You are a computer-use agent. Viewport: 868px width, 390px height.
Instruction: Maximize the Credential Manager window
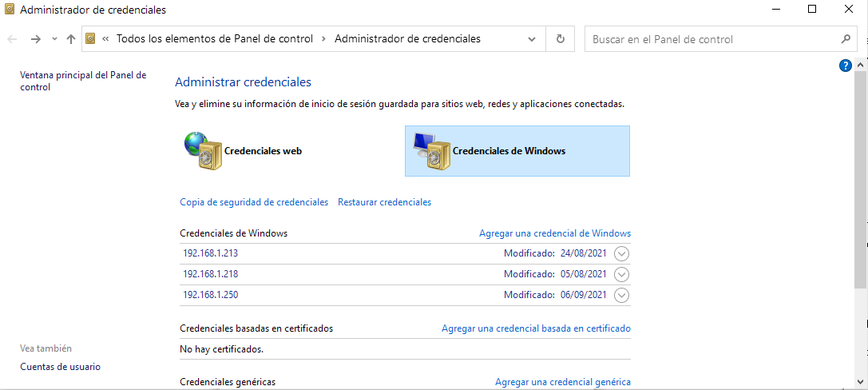812,9
